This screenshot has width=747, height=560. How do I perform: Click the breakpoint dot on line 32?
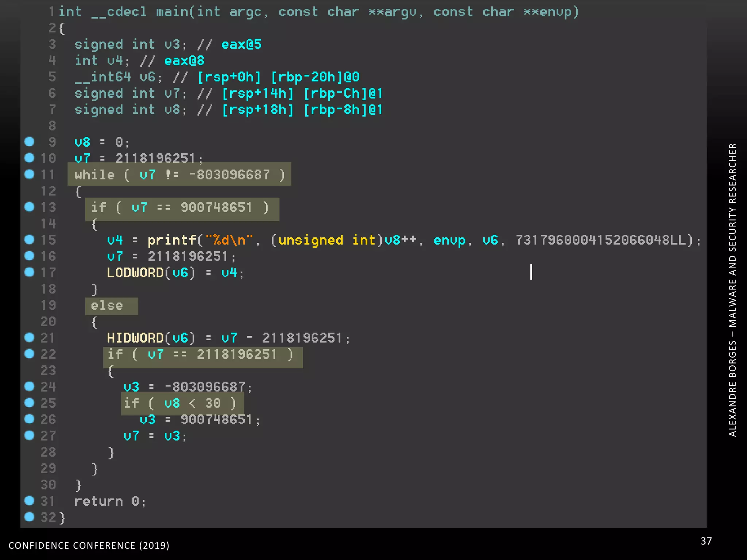[x=29, y=517]
